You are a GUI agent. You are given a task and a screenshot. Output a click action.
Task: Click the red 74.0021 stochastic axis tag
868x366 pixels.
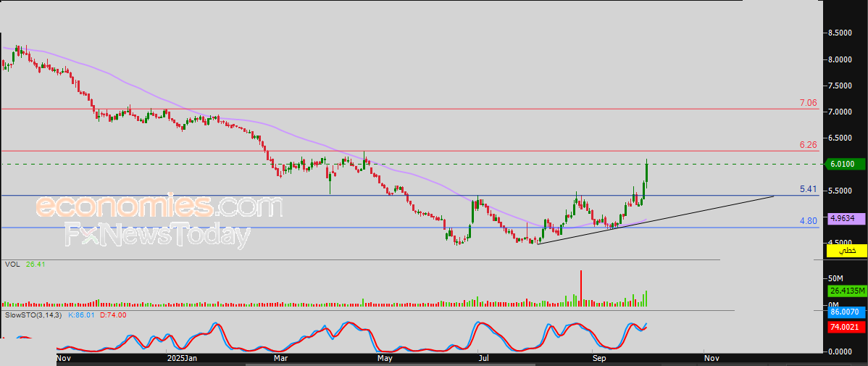click(x=846, y=328)
